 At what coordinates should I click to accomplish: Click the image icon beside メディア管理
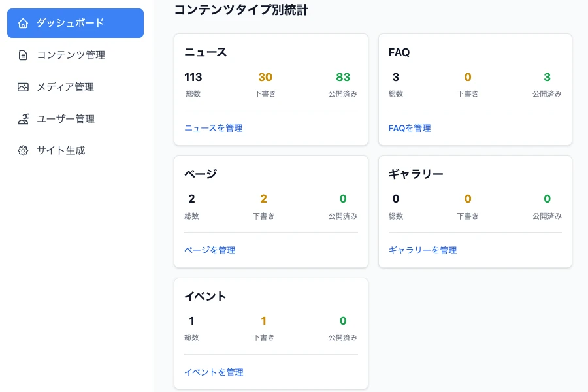[x=22, y=87]
